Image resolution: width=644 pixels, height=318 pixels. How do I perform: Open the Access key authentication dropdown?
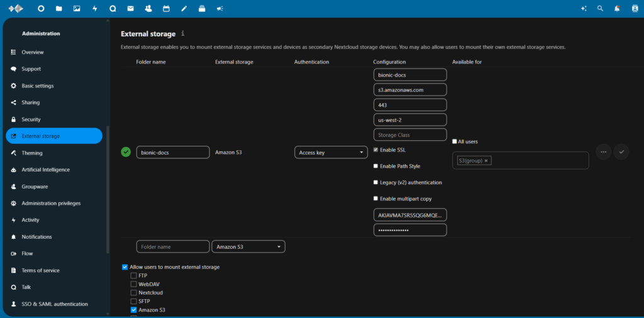331,152
